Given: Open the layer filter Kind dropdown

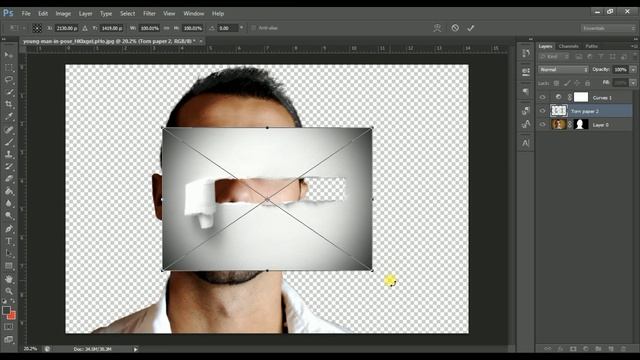Looking at the screenshot, I should (554, 57).
